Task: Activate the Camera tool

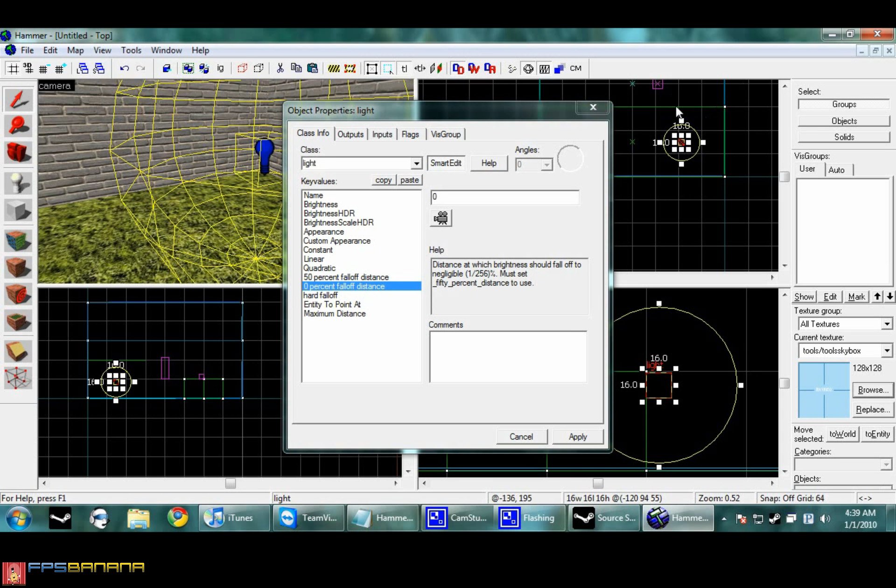Action: click(18, 153)
